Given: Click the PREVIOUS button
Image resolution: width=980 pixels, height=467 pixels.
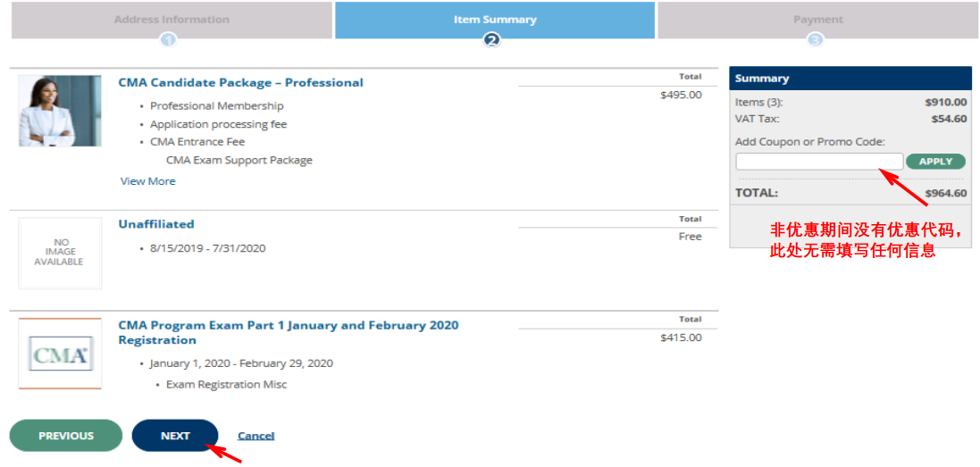Looking at the screenshot, I should point(66,436).
